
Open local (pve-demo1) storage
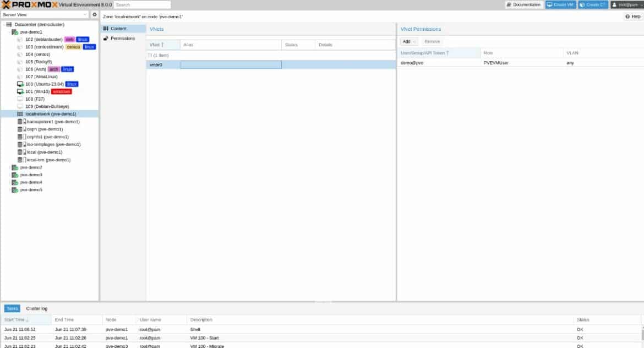[45, 152]
